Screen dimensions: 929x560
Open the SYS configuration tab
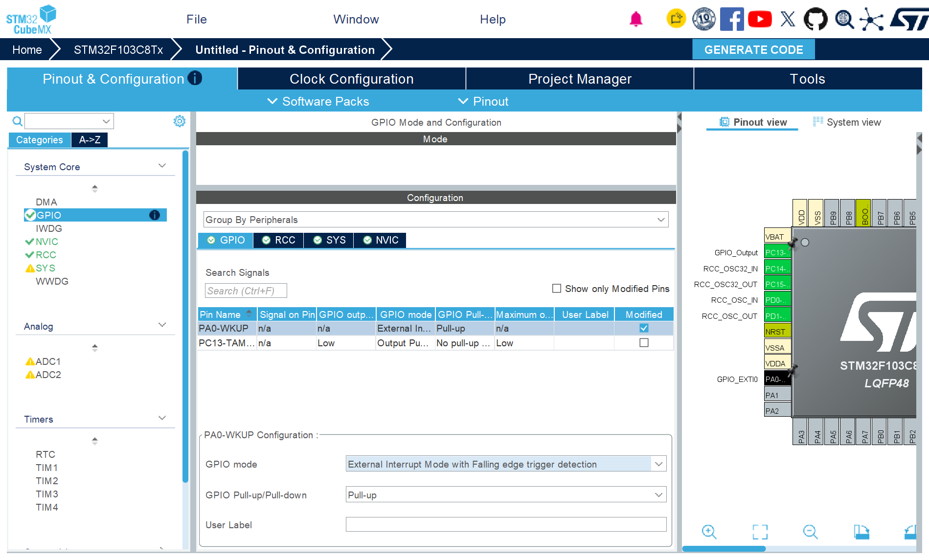[329, 240]
